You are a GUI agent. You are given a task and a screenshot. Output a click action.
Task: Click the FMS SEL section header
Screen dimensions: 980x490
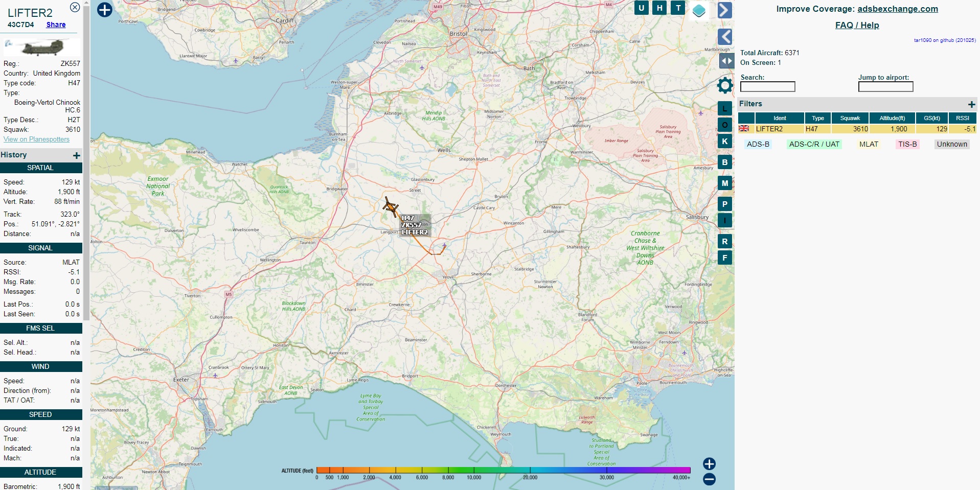[40, 328]
